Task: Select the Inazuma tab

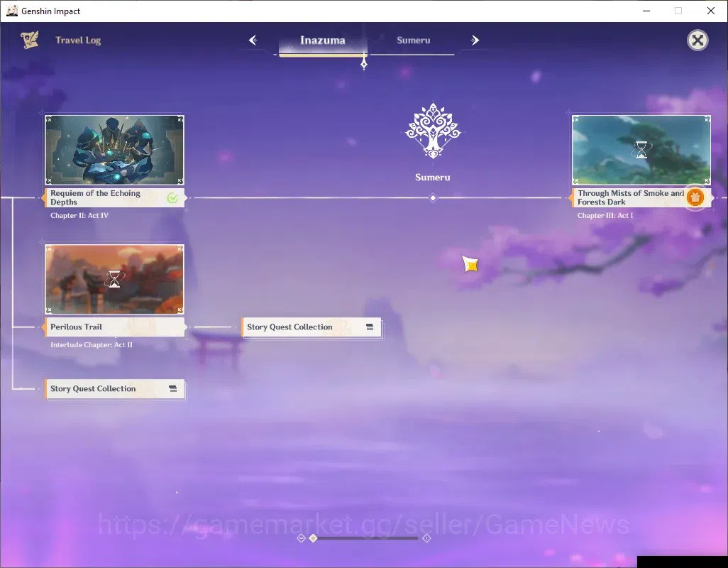Action: pyautogui.click(x=323, y=40)
